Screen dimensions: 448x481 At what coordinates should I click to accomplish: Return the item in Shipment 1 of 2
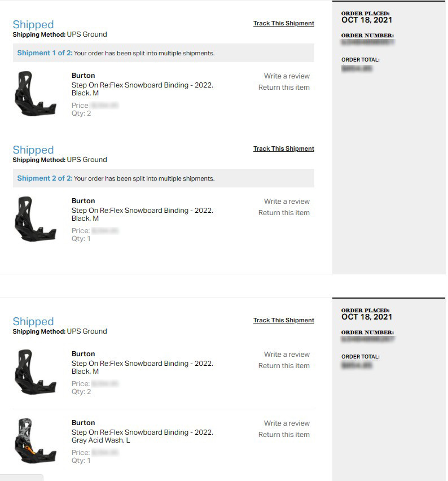284,88
